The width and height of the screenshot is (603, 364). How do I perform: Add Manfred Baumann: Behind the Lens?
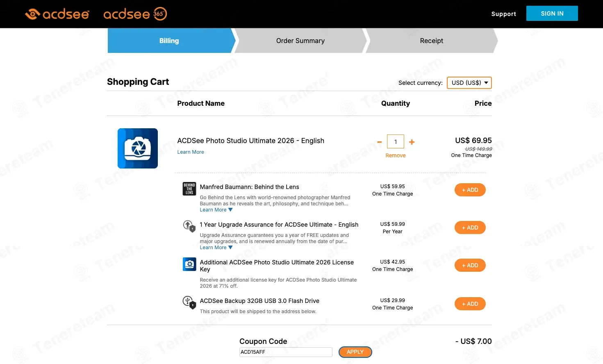(470, 190)
